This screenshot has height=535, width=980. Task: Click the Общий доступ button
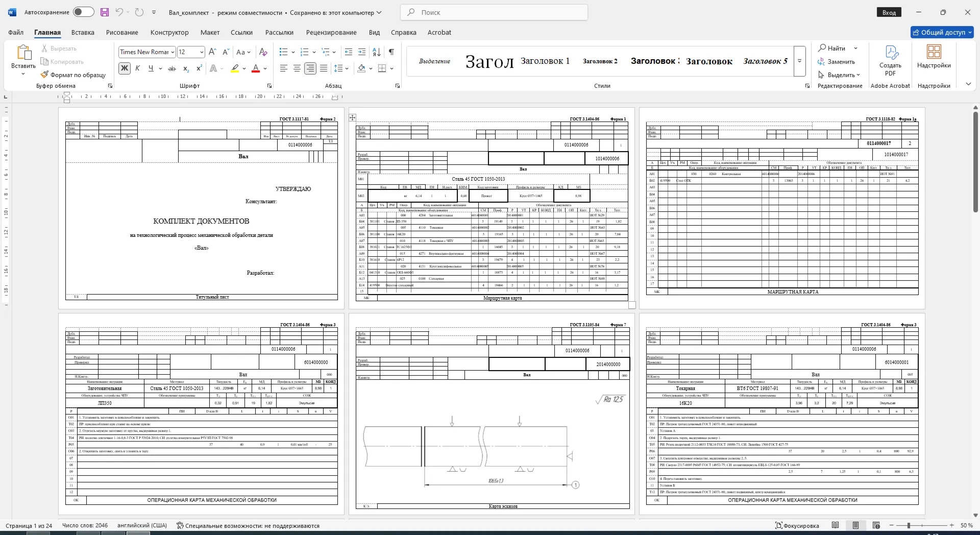(942, 32)
